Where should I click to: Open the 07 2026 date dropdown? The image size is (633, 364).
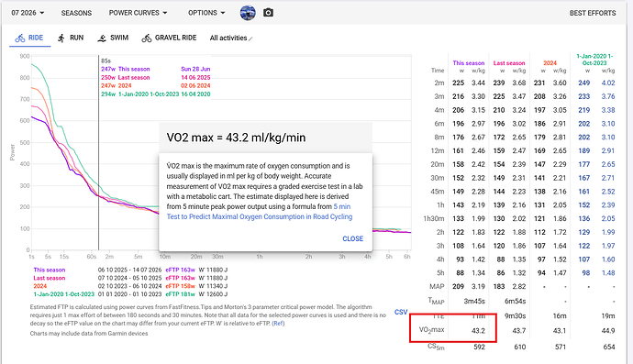[x=28, y=13]
